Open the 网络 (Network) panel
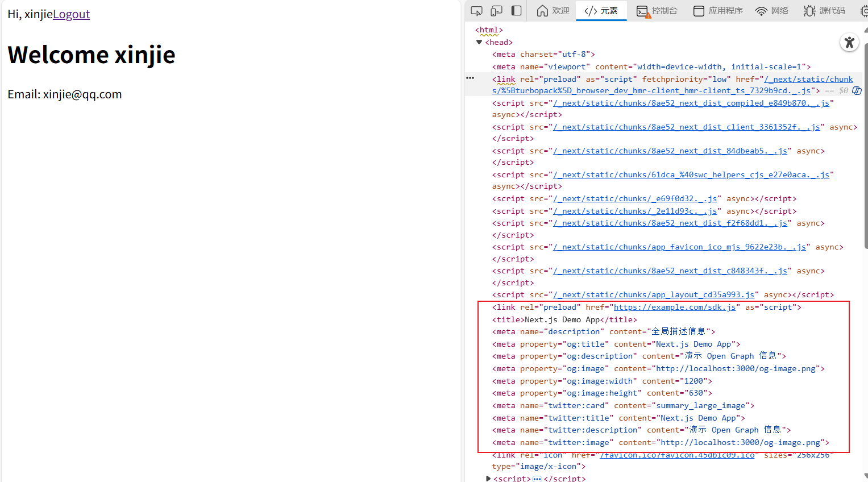The width and height of the screenshot is (868, 482). 772,11
